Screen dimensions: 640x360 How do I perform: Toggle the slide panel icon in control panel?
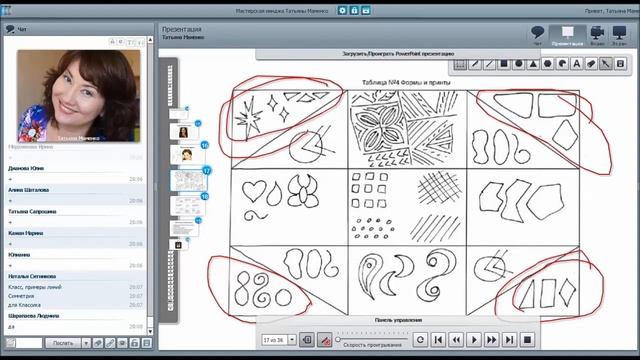[307, 340]
